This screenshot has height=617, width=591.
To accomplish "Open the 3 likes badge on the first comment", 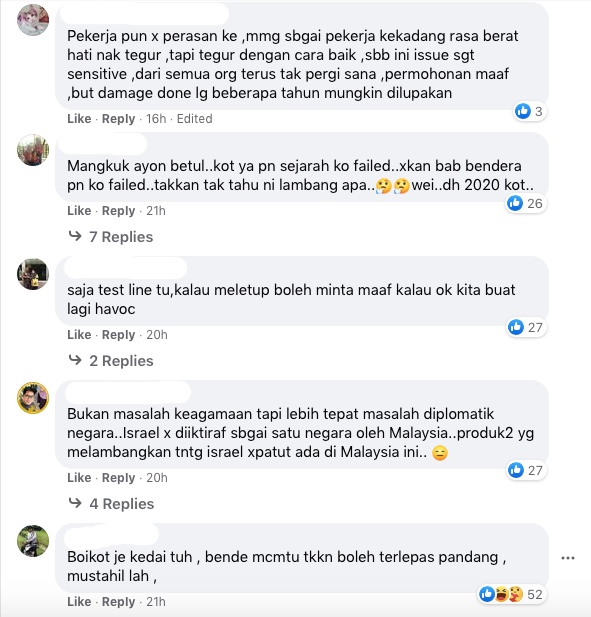I will [530, 111].
